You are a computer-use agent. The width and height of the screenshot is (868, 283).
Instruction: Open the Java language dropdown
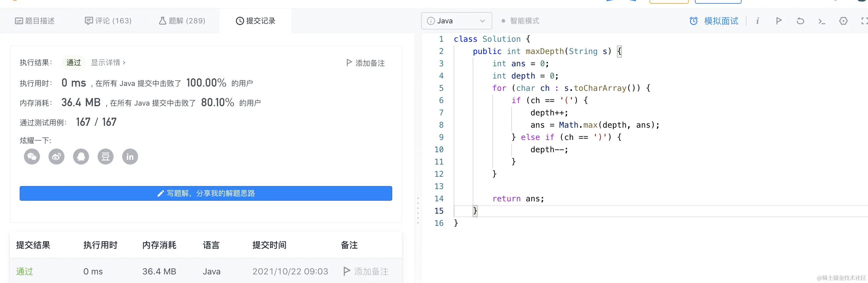(457, 21)
